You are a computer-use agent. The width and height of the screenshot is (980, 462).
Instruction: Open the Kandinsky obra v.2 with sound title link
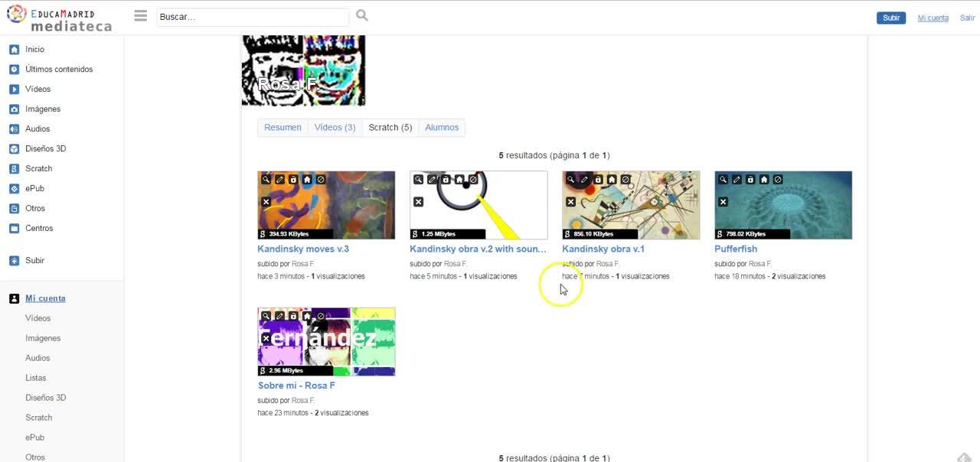479,249
